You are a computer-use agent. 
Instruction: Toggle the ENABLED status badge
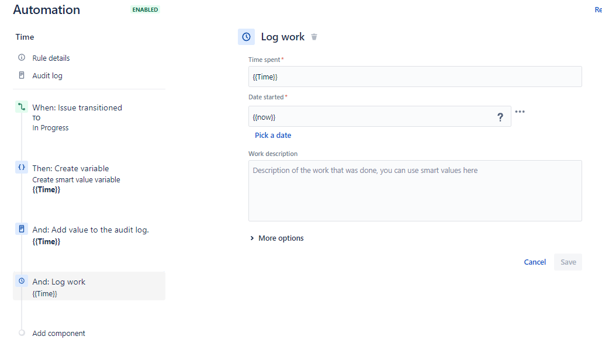pyautogui.click(x=145, y=9)
